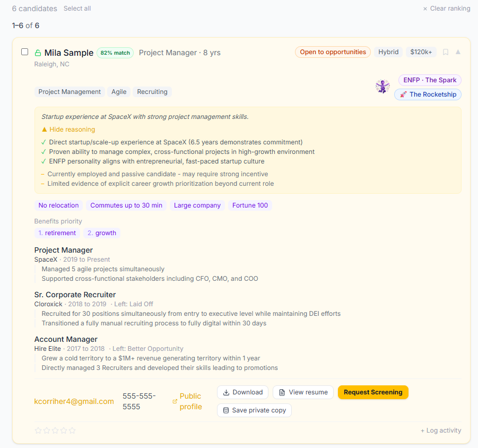478x448 pixels.
Task: Select the Hybrid work tag
Action: click(x=388, y=52)
